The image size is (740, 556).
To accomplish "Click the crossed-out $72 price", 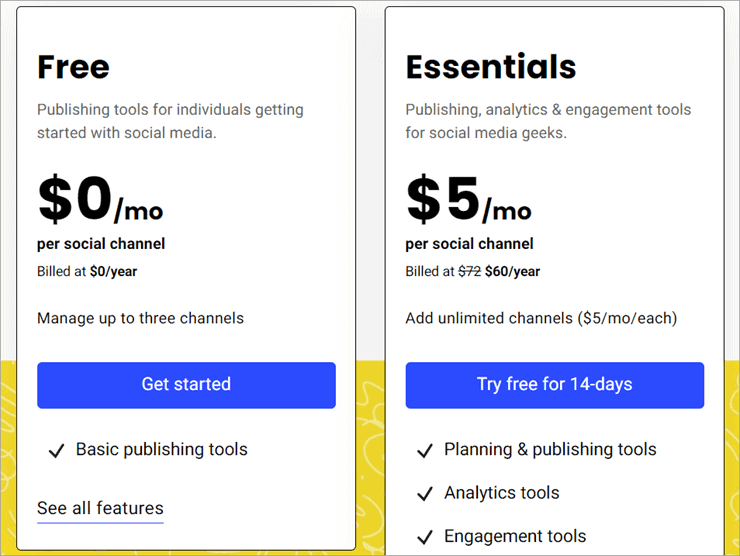I will pyautogui.click(x=470, y=271).
